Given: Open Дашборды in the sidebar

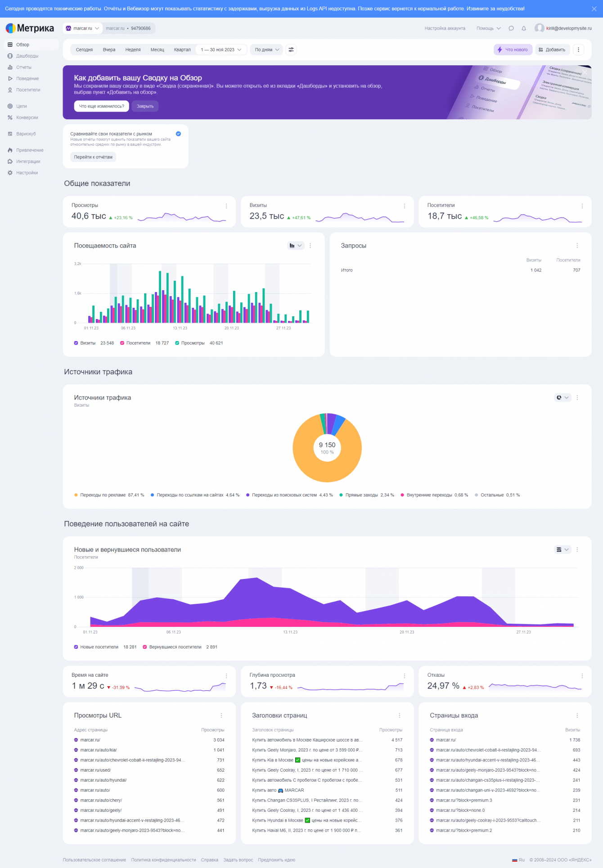Looking at the screenshot, I should pyautogui.click(x=27, y=56).
